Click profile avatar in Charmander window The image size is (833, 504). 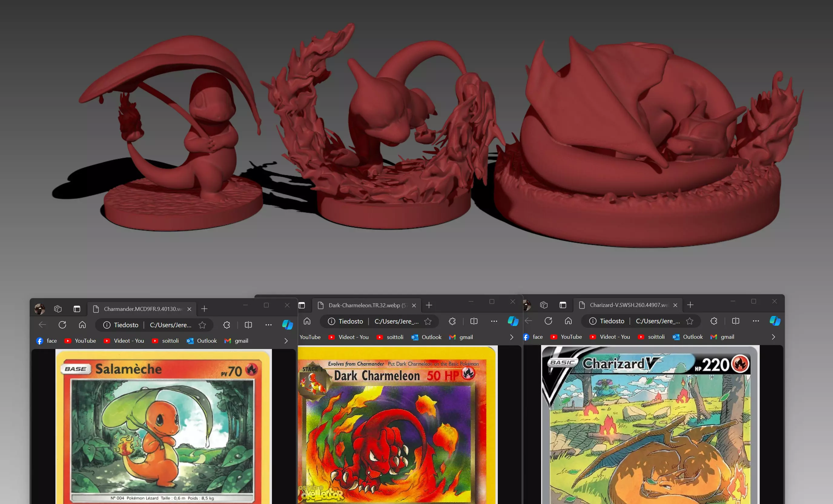point(40,309)
